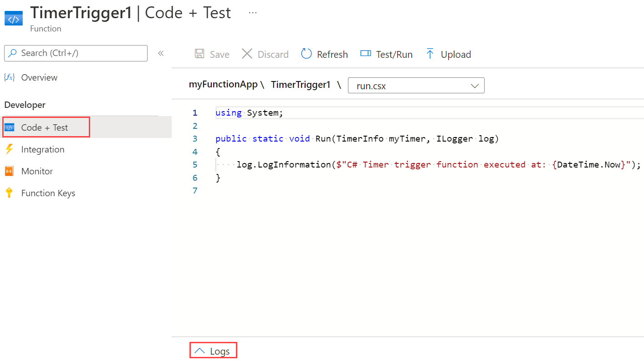Screen dimensions: 644x361
Task: Collapse the left navigation pane
Action: pyautogui.click(x=161, y=53)
